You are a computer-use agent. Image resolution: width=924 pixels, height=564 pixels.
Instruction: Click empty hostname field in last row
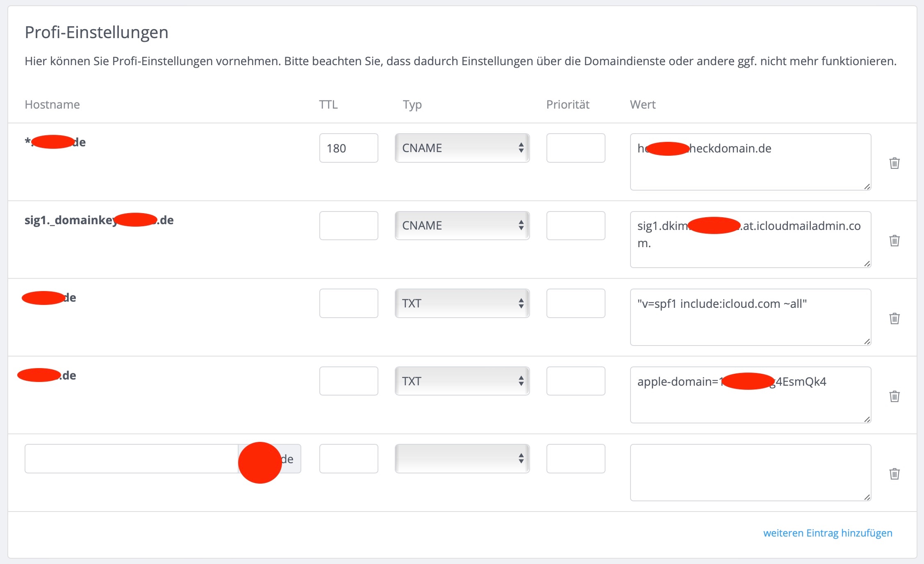[131, 459]
